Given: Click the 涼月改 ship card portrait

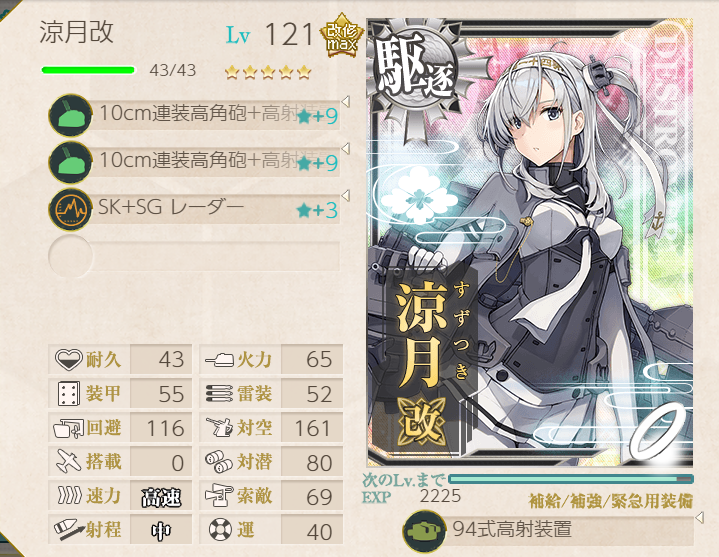Looking at the screenshot, I should 530,243.
